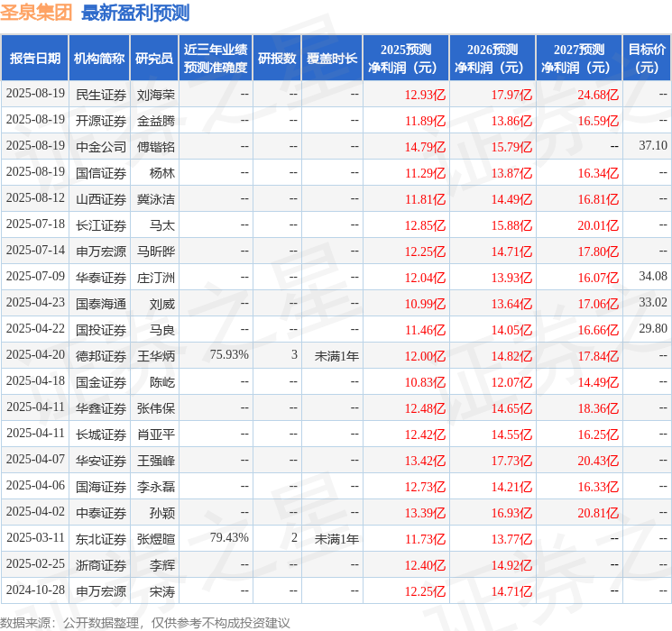
Task: Click the 研报数 column header
Action: tap(277, 59)
